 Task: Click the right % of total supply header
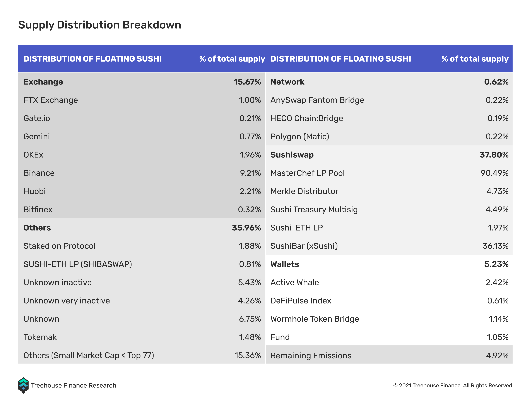(x=475, y=59)
